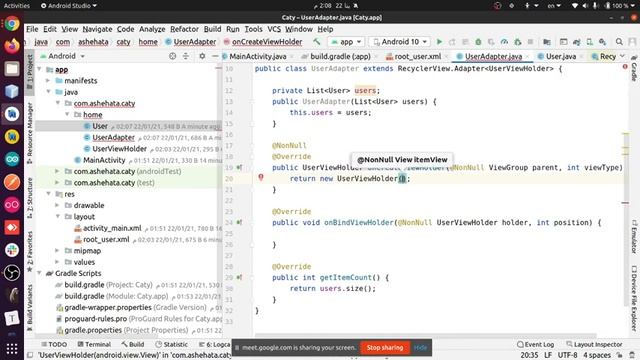
Task: Toggle the Device File Explorer side tab
Action: pyautogui.click(x=634, y=298)
